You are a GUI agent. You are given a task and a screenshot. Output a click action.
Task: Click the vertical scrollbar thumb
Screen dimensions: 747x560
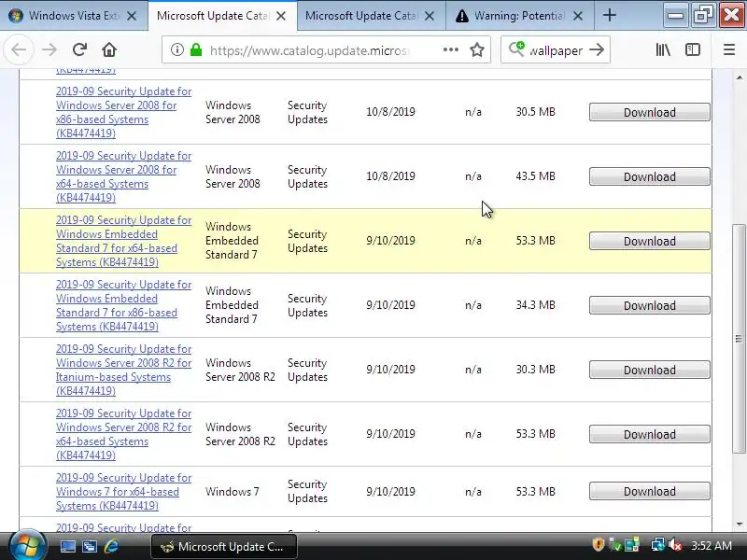pyautogui.click(x=739, y=339)
